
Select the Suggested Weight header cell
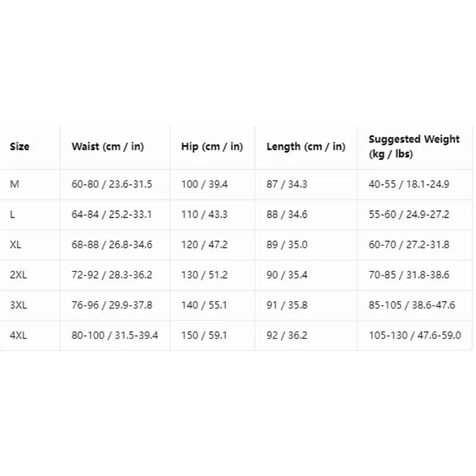coord(414,146)
